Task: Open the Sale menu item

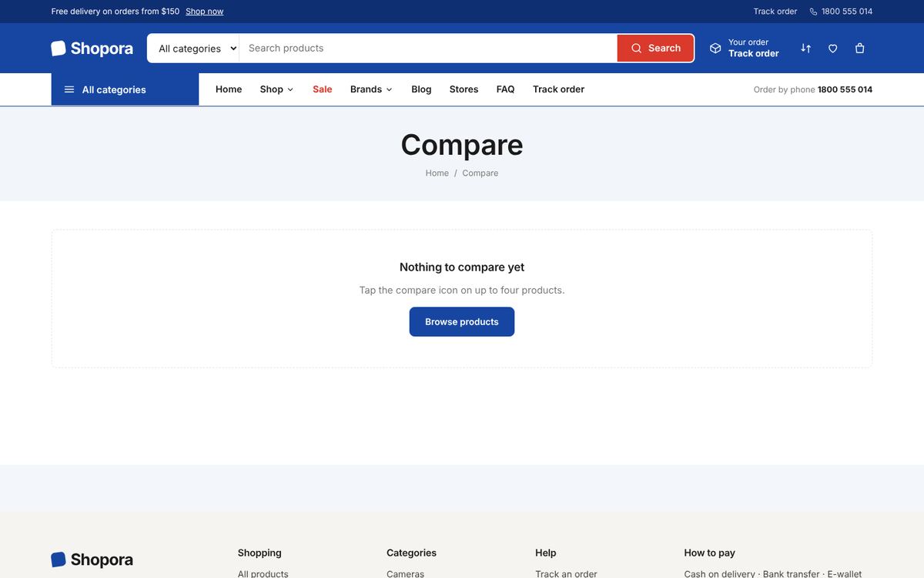Action: coord(323,89)
